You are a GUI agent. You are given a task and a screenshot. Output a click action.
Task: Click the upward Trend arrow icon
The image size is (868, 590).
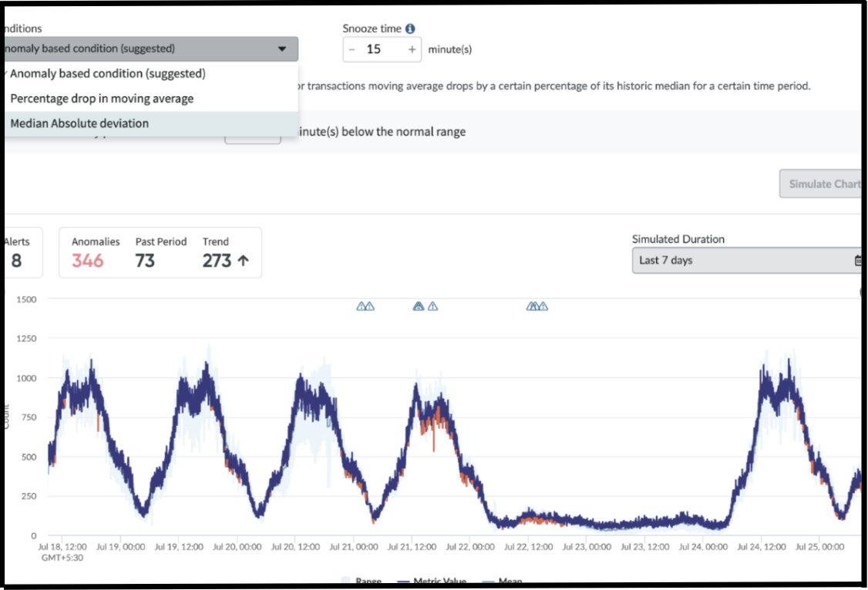243,260
